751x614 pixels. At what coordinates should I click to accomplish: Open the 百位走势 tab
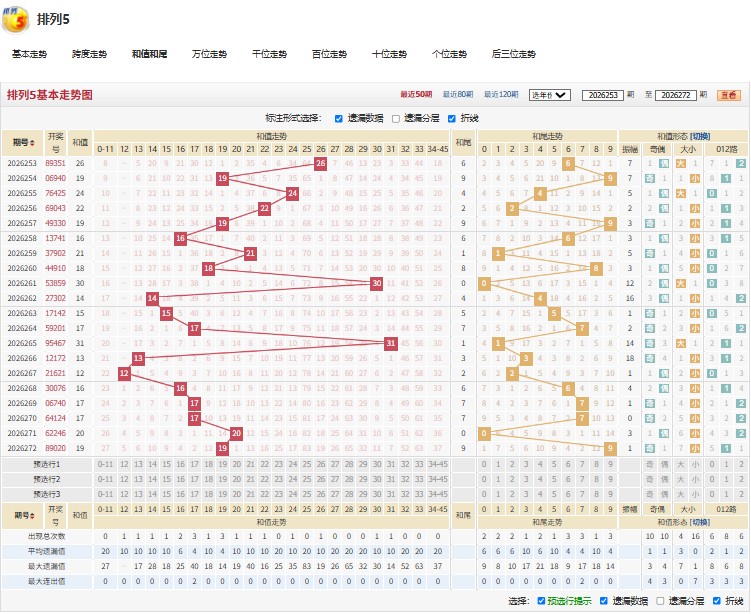point(330,54)
